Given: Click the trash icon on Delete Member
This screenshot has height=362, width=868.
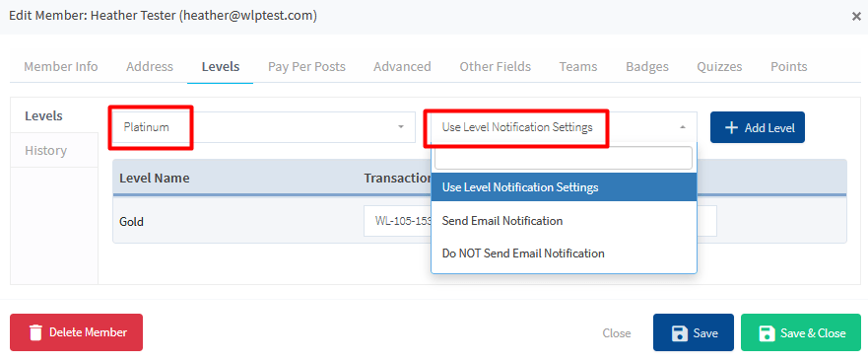Looking at the screenshot, I should (x=36, y=332).
